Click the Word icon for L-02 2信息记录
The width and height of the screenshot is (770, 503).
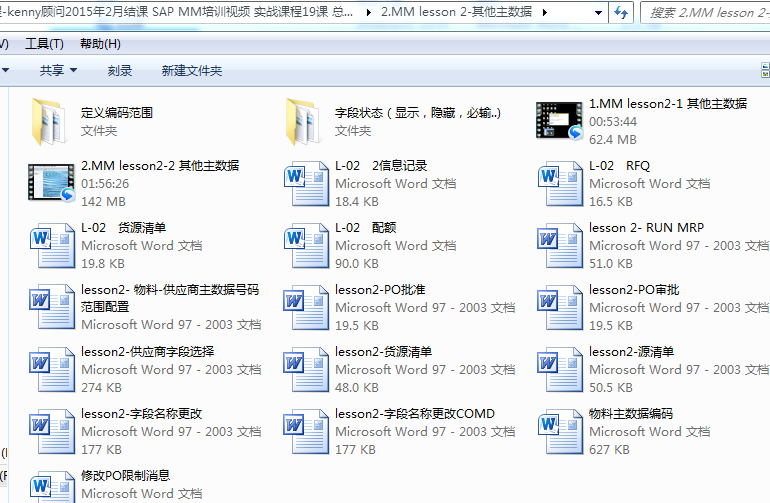(306, 183)
